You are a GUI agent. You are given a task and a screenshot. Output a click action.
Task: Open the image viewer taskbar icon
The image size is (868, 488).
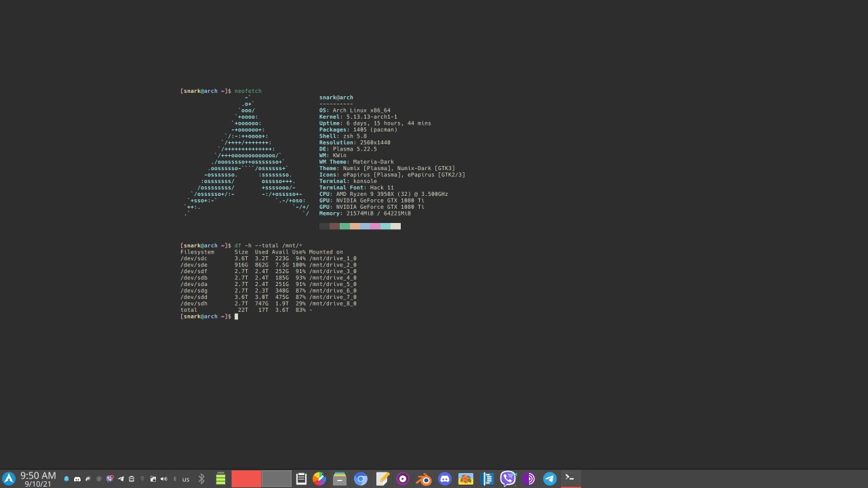coord(466,479)
